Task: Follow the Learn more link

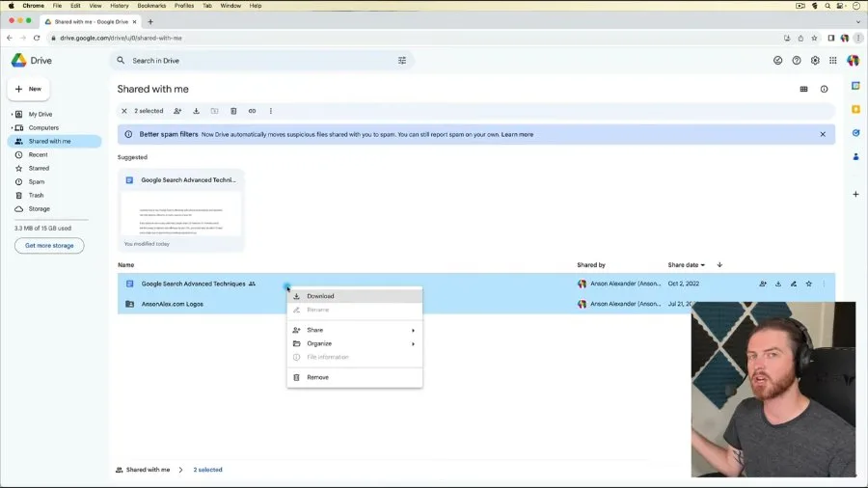Action: coord(517,134)
